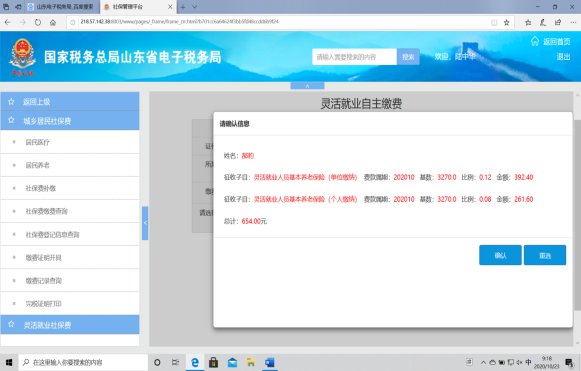581x371 pixels.
Task: Click the 退出 logout link
Action: (563, 57)
